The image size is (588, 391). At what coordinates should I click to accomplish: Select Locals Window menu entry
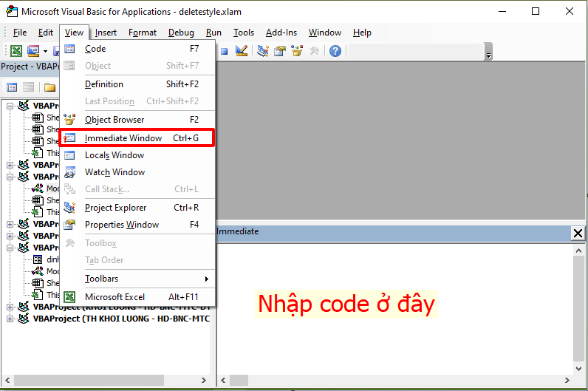click(137, 155)
